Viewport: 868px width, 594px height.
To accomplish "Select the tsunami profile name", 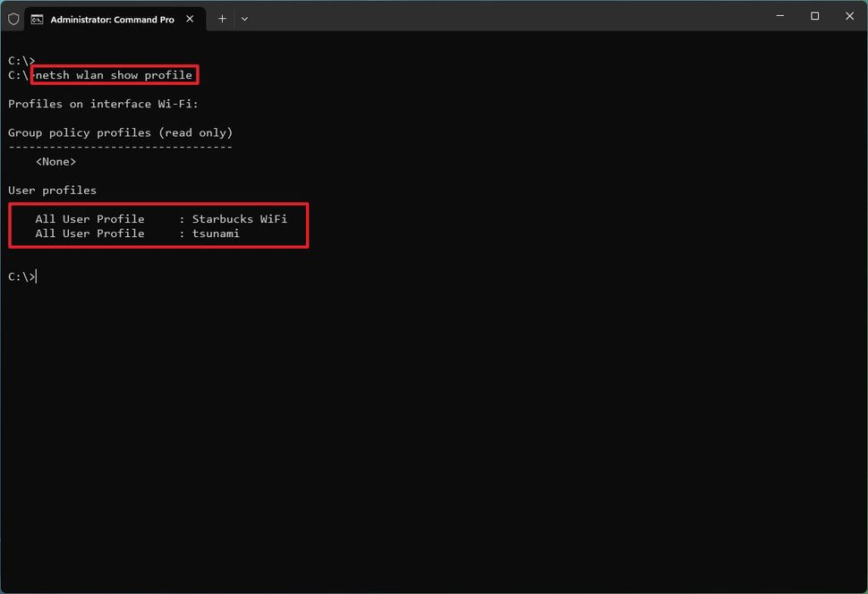I will coord(216,233).
